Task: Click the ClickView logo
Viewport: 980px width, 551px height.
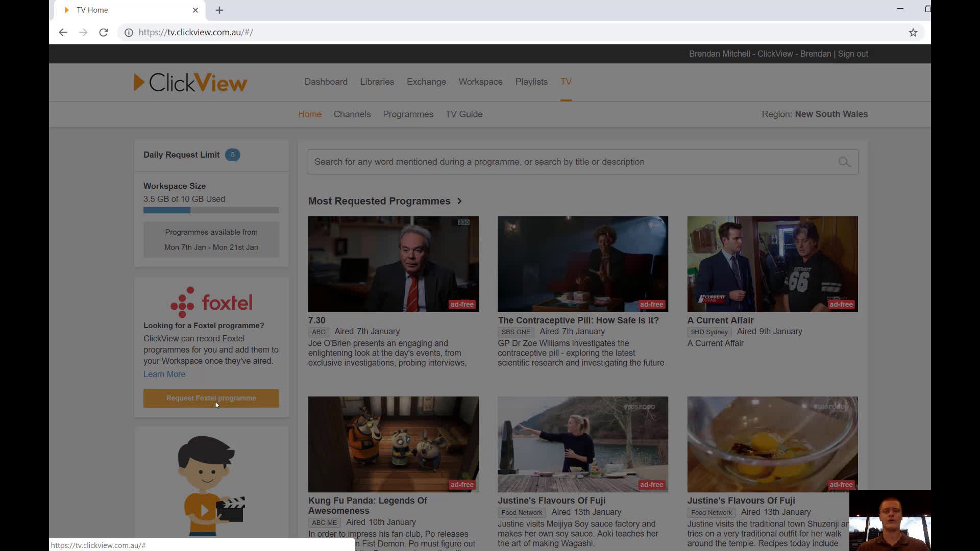Action: (x=190, y=82)
